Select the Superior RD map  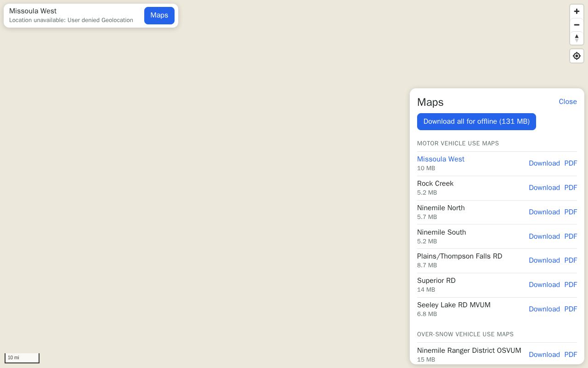[x=436, y=281]
